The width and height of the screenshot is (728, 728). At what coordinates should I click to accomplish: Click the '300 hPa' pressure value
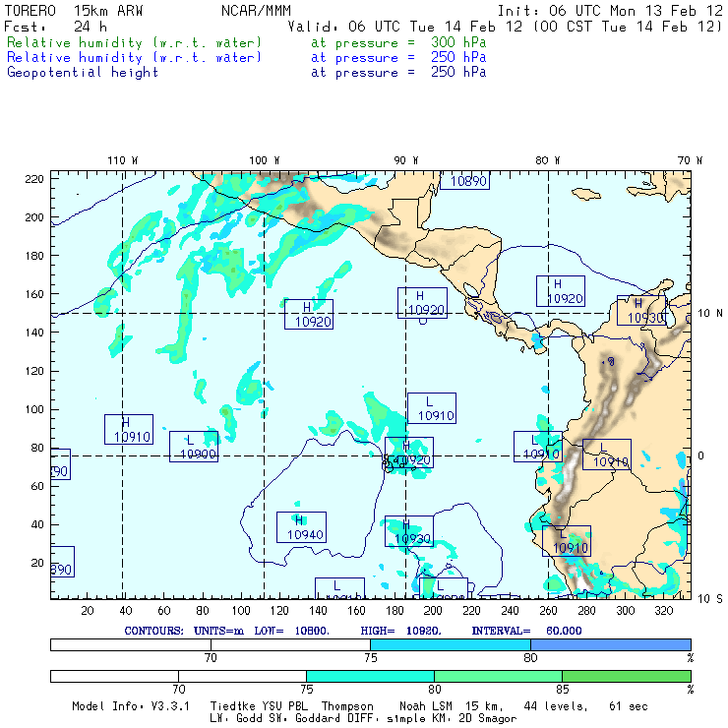pyautogui.click(x=458, y=42)
